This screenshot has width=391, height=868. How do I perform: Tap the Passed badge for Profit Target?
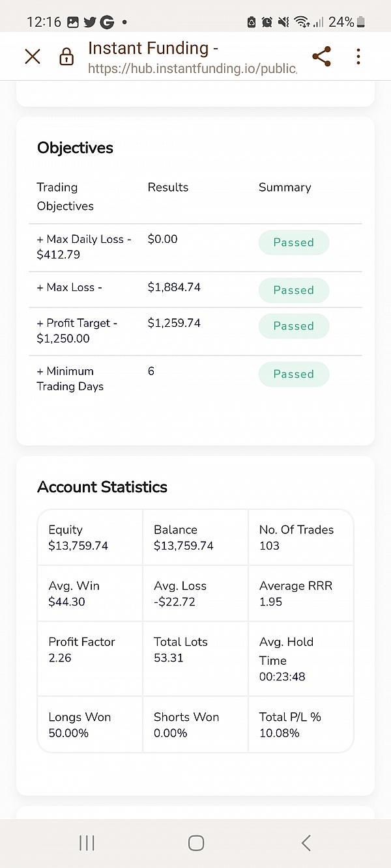coord(294,326)
